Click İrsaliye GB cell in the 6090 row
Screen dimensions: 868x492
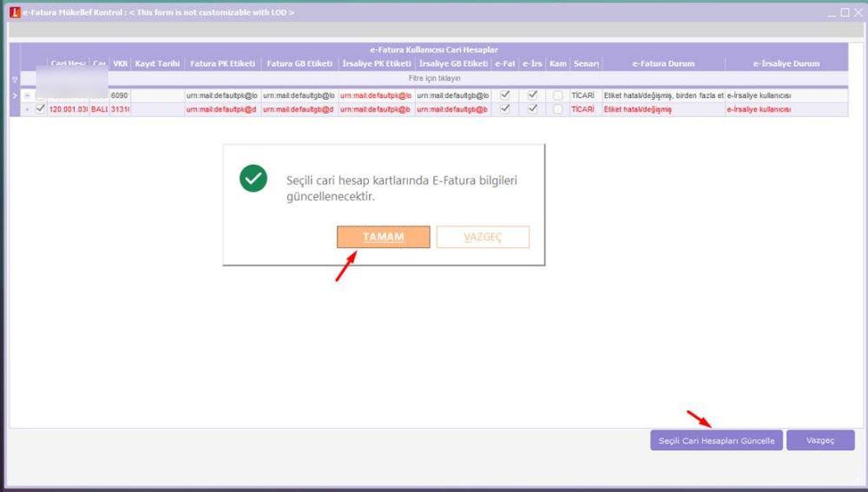pos(453,95)
